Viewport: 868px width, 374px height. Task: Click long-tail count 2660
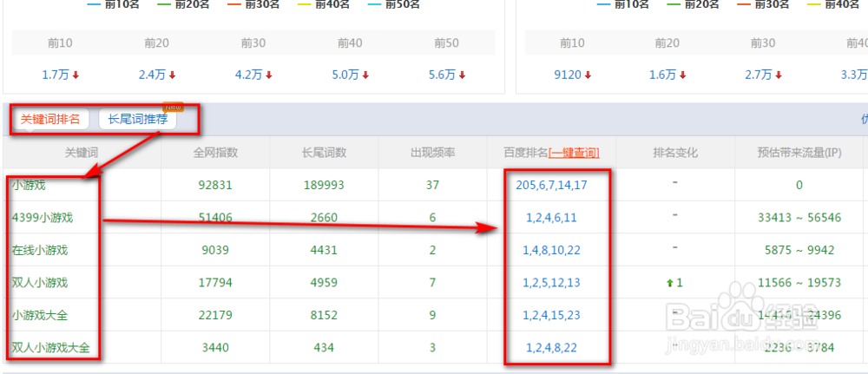(324, 218)
